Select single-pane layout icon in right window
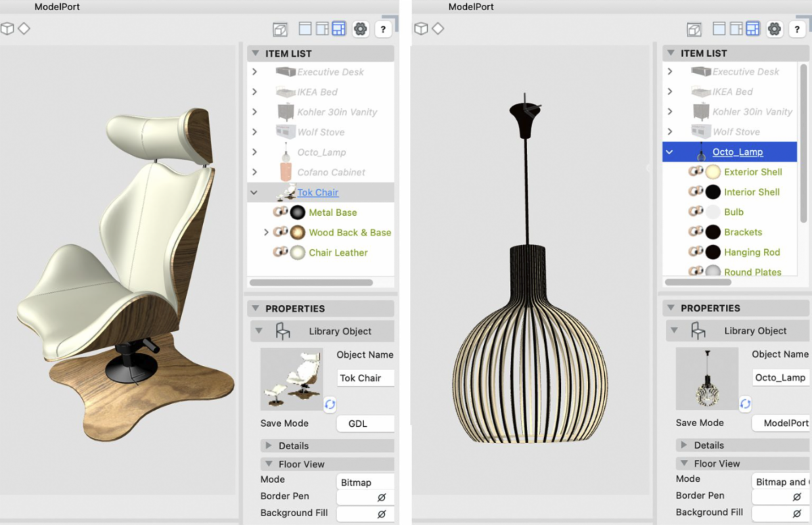This screenshot has width=812, height=525. tap(719, 28)
